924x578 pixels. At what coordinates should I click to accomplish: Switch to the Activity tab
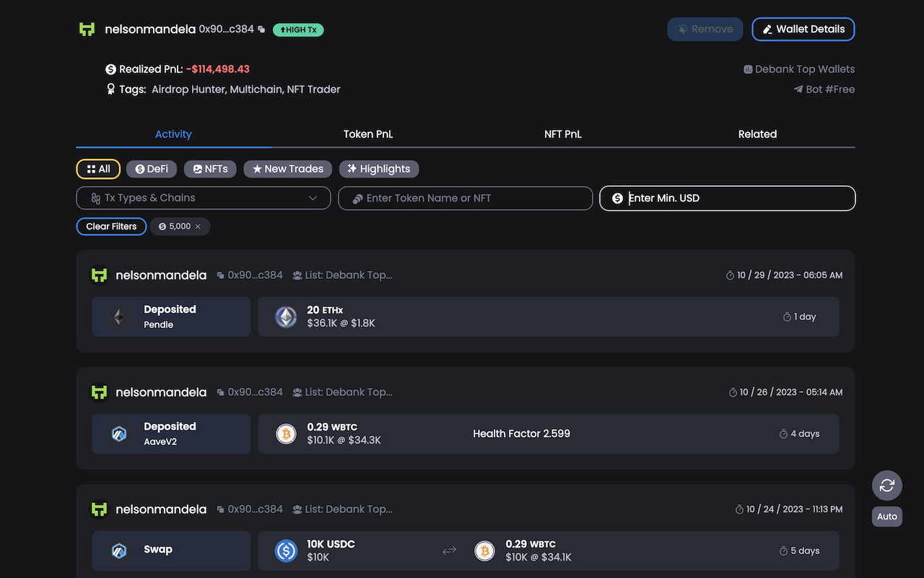click(173, 134)
